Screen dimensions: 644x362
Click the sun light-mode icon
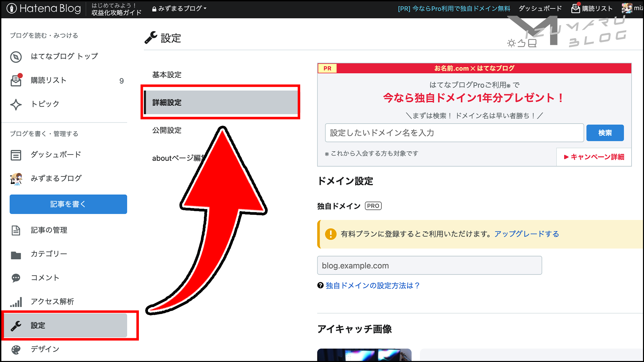[511, 43]
